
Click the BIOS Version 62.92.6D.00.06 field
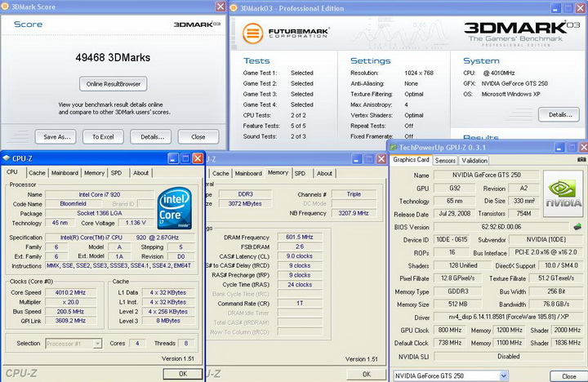click(501, 227)
